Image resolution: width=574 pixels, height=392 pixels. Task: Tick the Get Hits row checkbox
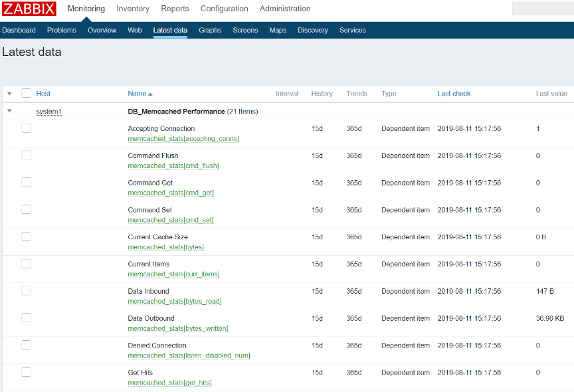point(27,372)
